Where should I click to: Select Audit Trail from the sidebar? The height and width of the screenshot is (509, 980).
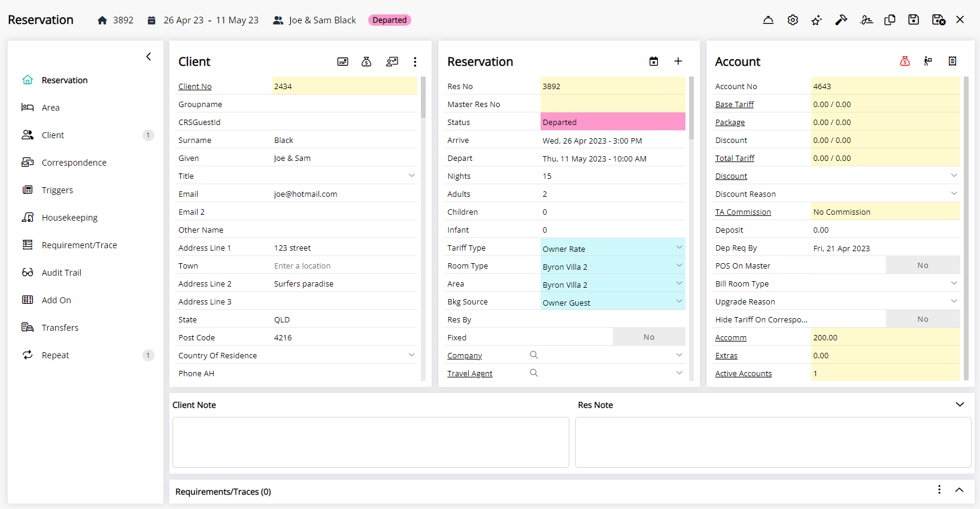pyautogui.click(x=61, y=273)
